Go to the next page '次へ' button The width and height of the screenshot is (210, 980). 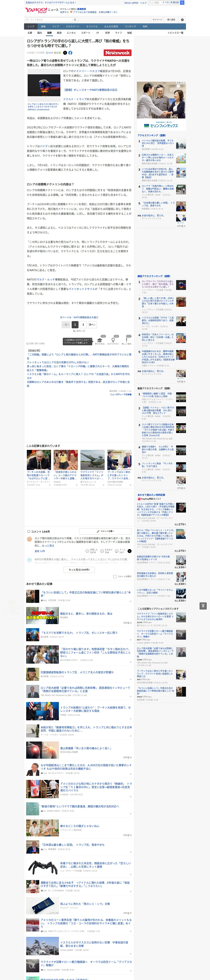click(92, 325)
